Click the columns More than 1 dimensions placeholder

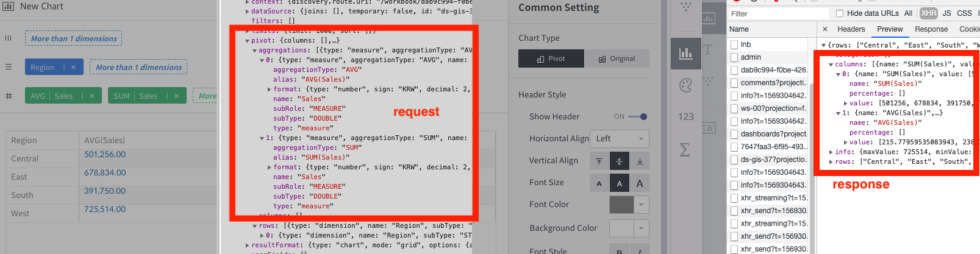pyautogui.click(x=73, y=38)
